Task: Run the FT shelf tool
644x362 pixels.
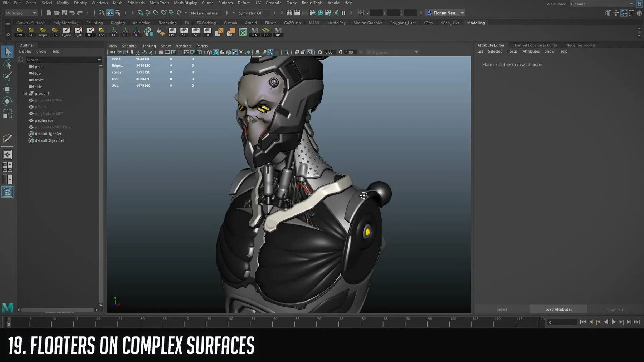Action: point(114,32)
